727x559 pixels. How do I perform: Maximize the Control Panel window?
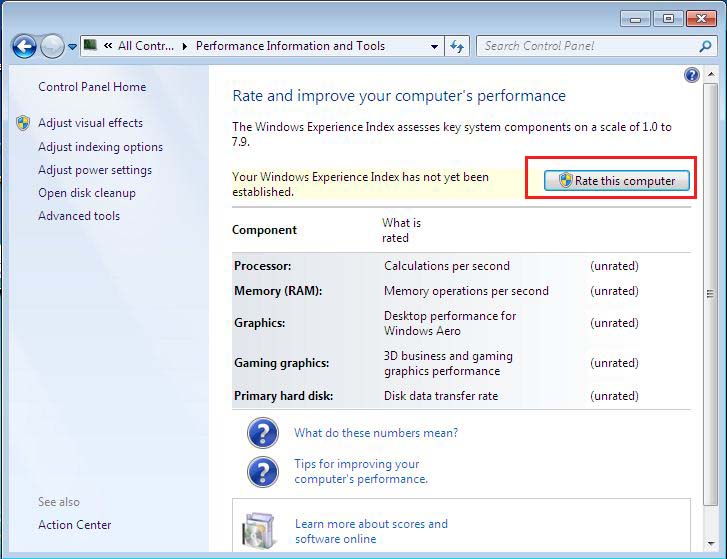668,19
